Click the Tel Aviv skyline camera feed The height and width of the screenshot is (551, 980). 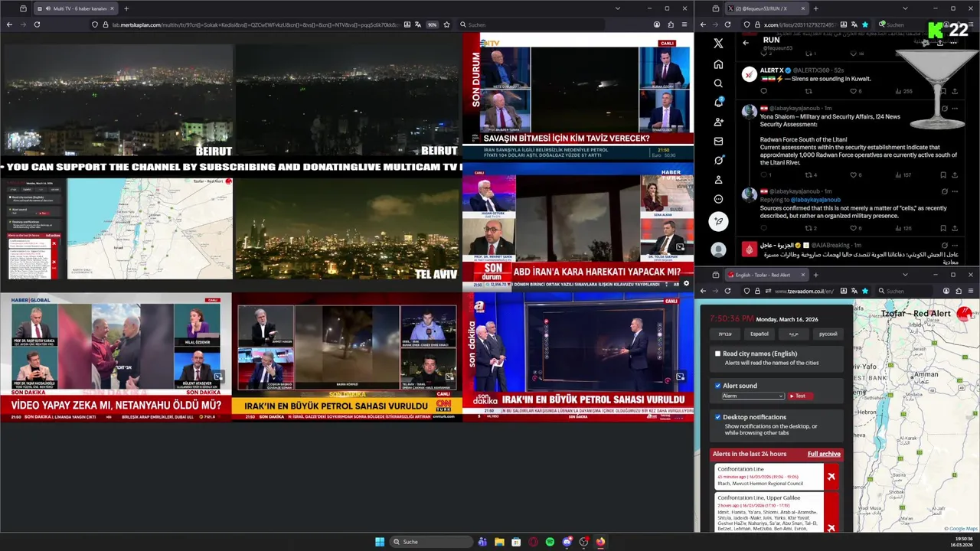347,229
